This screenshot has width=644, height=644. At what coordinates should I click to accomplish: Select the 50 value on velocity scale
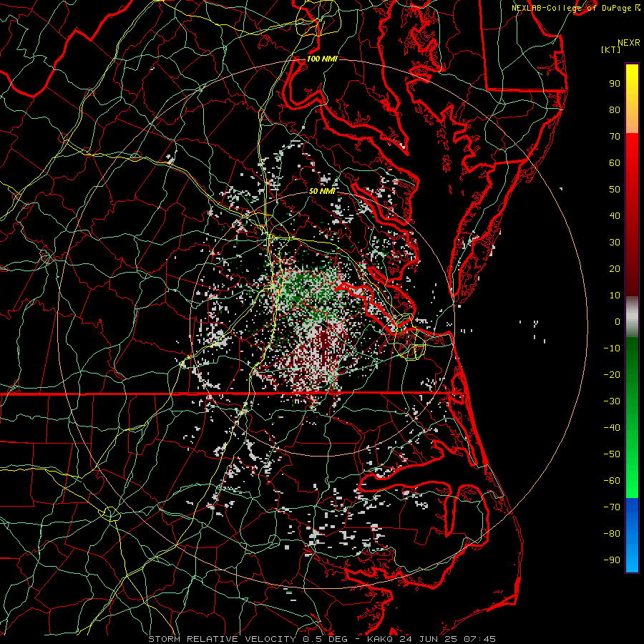615,190
